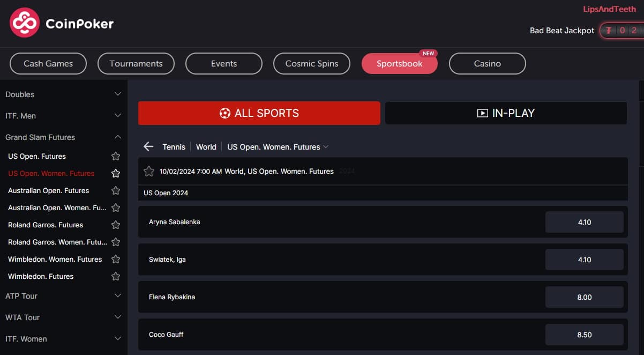Select US Open. Women. Futures in sidebar
This screenshot has width=644, height=355.
(x=51, y=174)
